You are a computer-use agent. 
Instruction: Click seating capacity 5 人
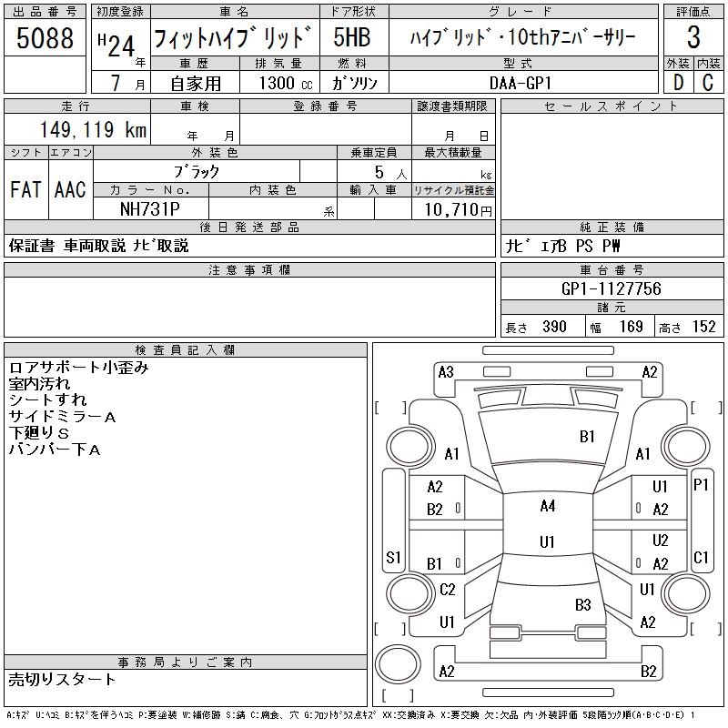[390, 172]
